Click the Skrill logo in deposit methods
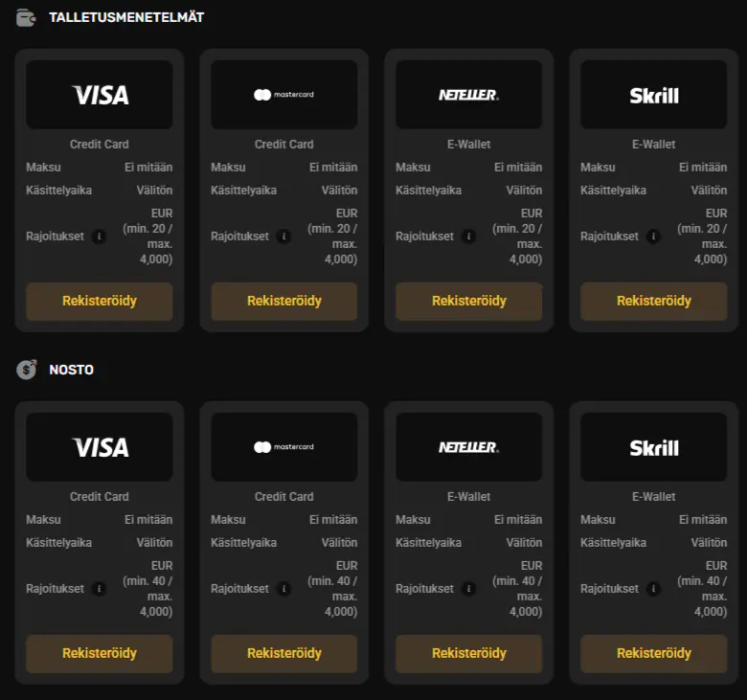This screenshot has height=700, width=747. [654, 95]
